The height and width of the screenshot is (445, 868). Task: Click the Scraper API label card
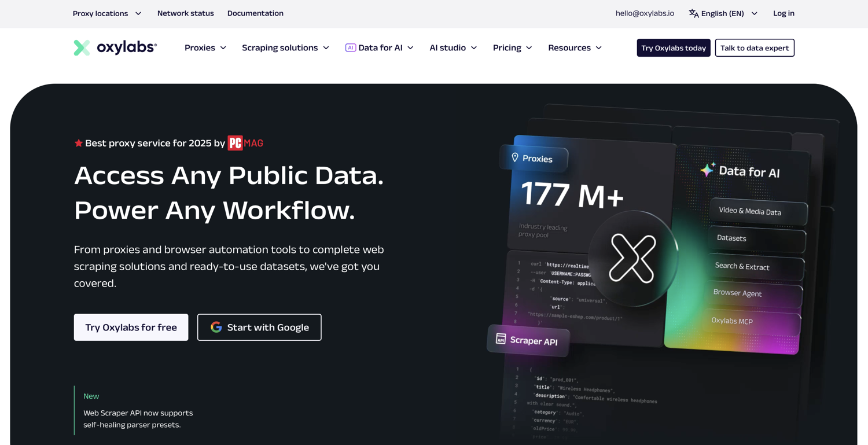pos(528,340)
